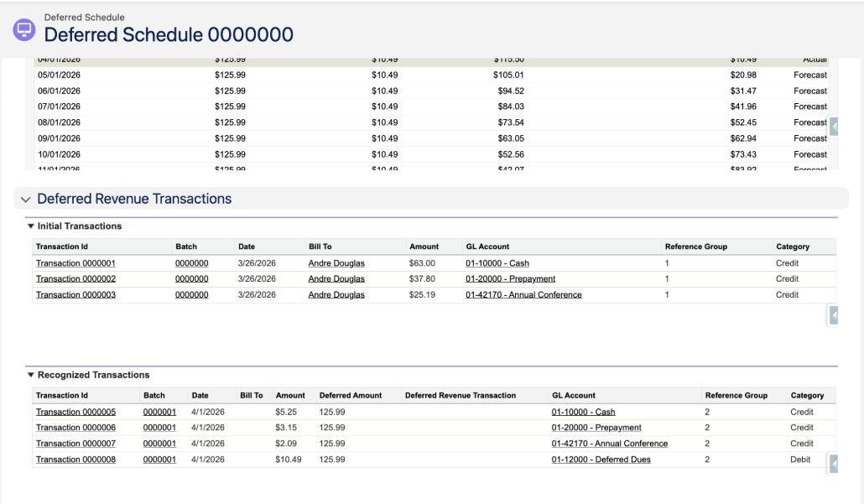Screen dimensions: 864x504
Task: Open 01-20000 - Prepayment in Initial Transactions
Action: 510,278
